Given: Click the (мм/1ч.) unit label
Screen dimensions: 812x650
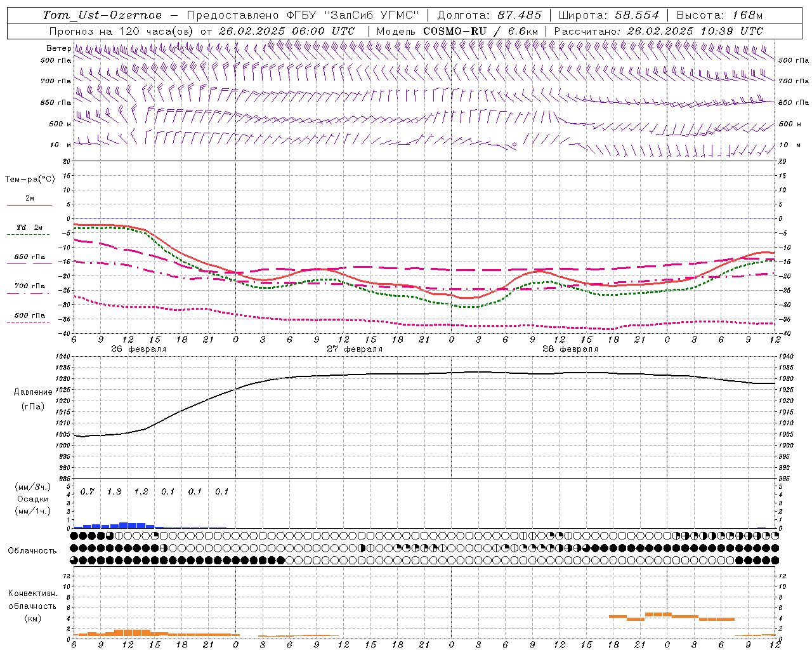Looking at the screenshot, I should 33,511.
